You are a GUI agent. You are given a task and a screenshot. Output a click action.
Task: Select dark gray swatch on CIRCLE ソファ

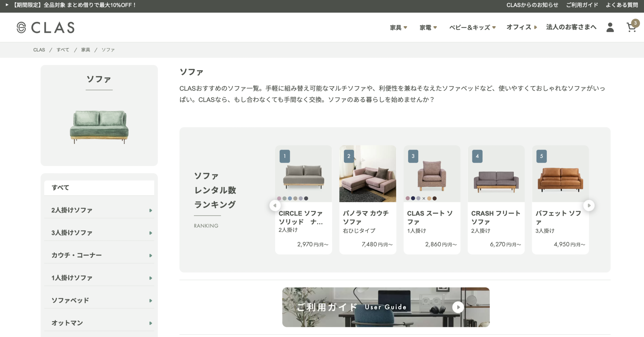pyautogui.click(x=306, y=198)
